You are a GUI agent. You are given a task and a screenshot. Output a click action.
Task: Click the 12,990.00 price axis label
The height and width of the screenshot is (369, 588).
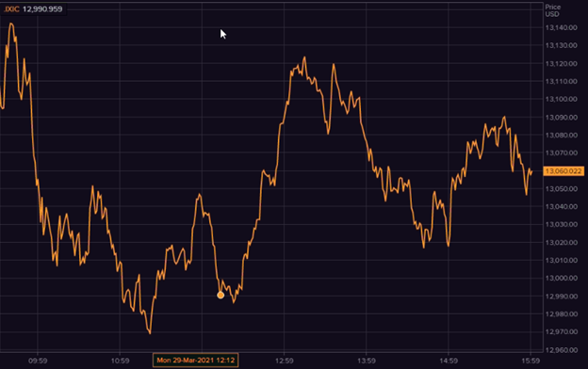tap(561, 297)
